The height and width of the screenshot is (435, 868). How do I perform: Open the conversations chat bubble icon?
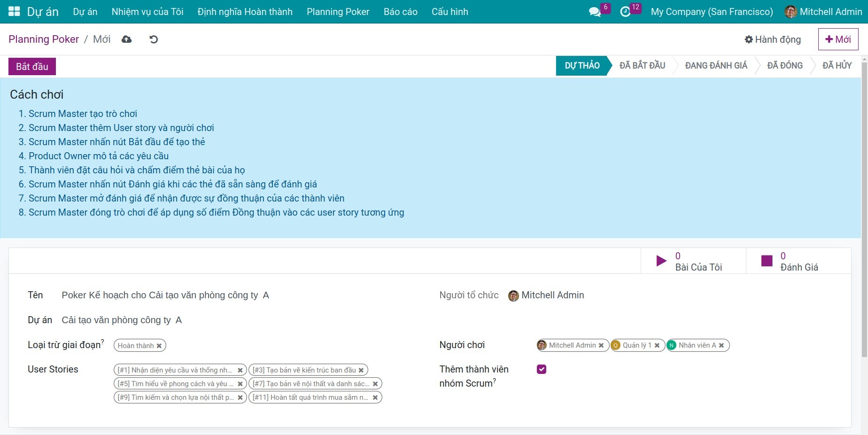click(595, 12)
